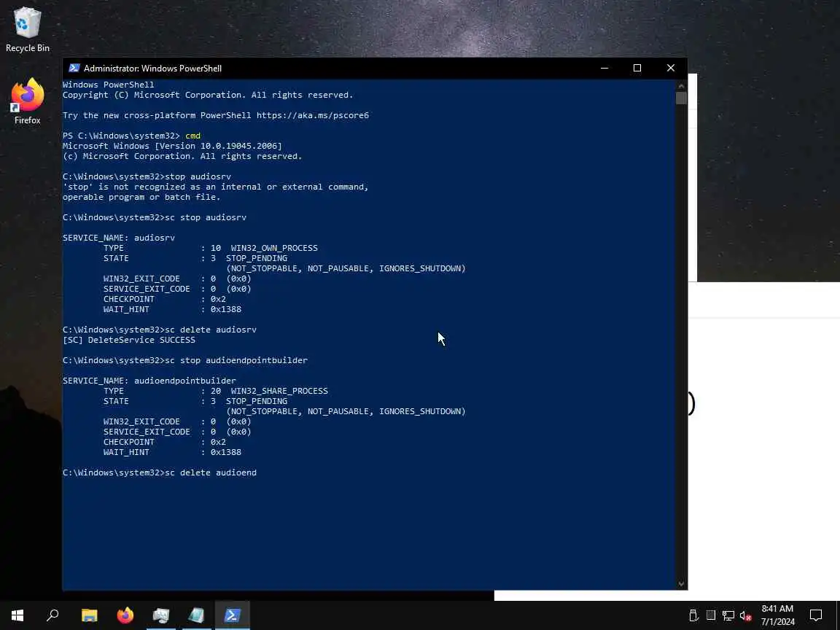The height and width of the screenshot is (630, 840).
Task: Launch Firefox from the desktop shortcut
Action: pos(27,101)
